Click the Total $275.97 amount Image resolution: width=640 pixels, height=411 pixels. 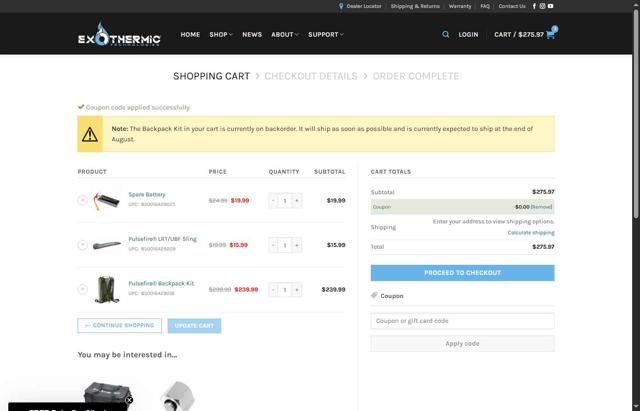point(543,247)
